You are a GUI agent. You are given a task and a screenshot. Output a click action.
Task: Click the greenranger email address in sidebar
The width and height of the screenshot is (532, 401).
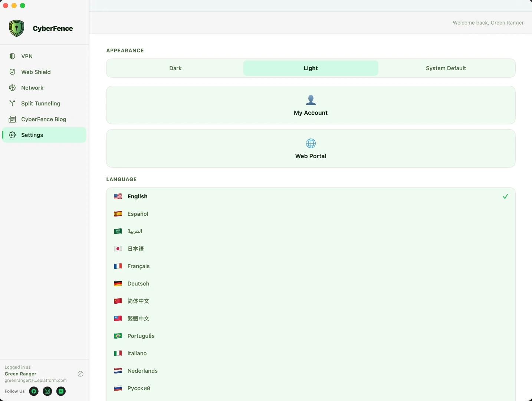click(36, 381)
